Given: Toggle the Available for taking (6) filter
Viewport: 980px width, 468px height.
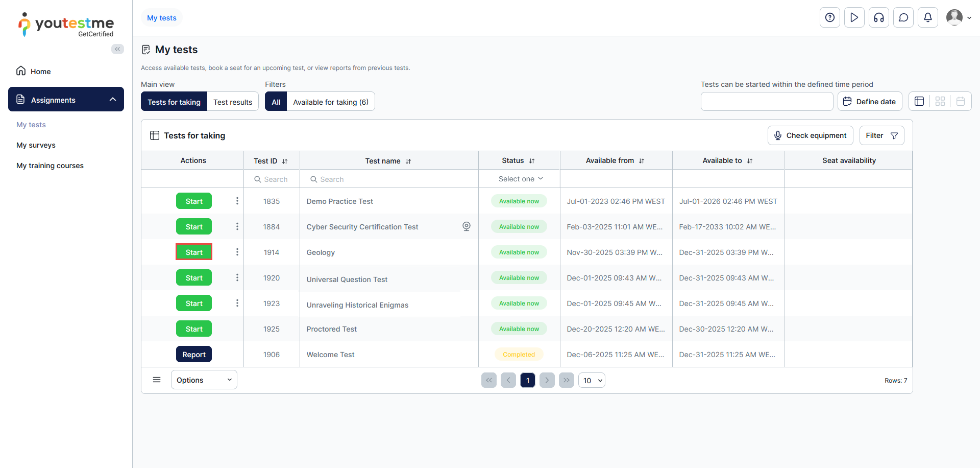Looking at the screenshot, I should (330, 102).
